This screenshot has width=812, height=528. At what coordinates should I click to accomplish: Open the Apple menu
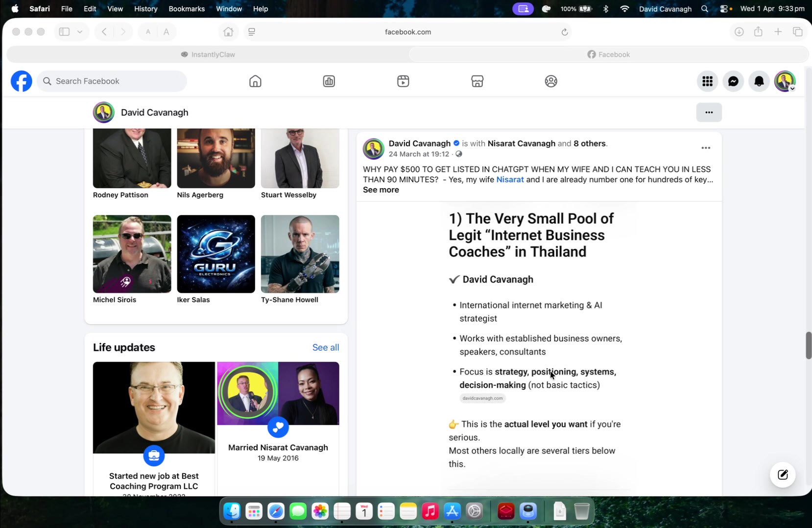[15, 9]
